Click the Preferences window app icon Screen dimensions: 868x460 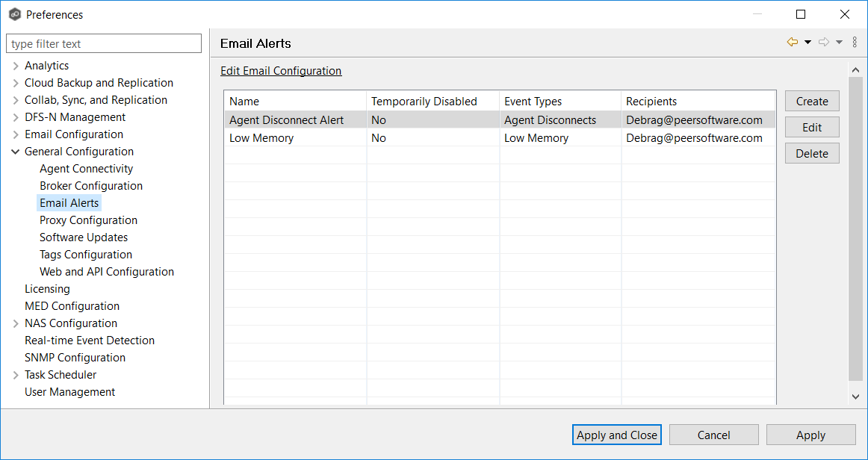(14, 14)
